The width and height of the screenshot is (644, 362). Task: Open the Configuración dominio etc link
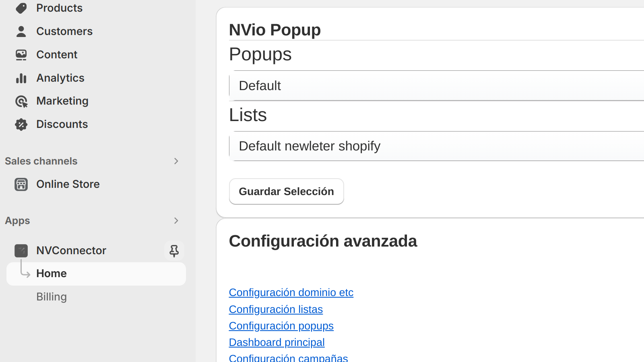[x=291, y=292]
